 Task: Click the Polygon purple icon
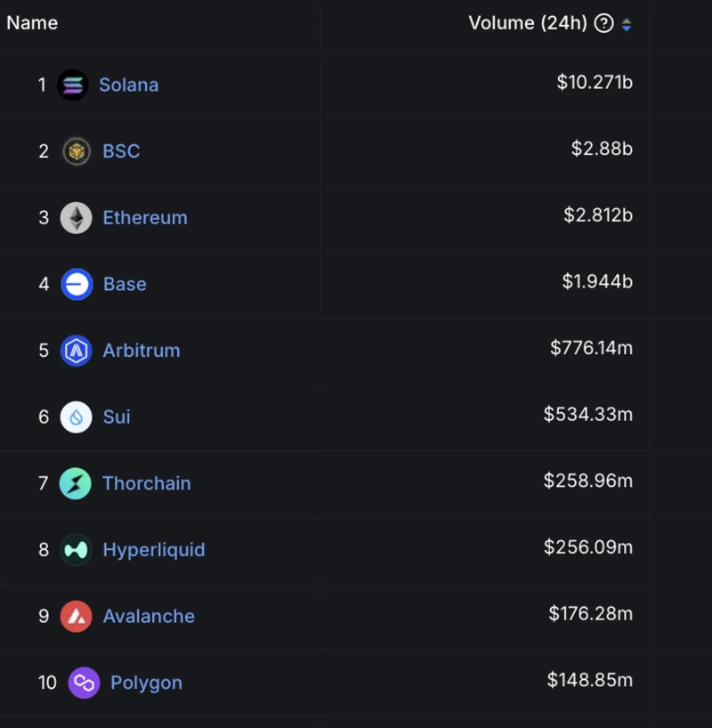pyautogui.click(x=85, y=683)
